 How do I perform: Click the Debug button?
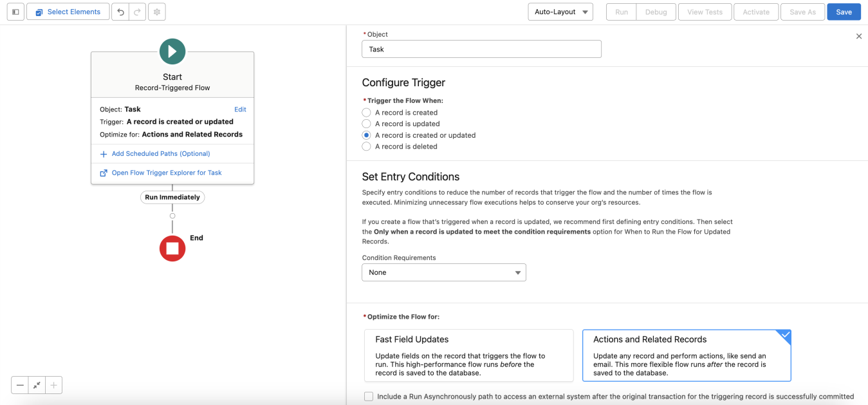point(656,12)
